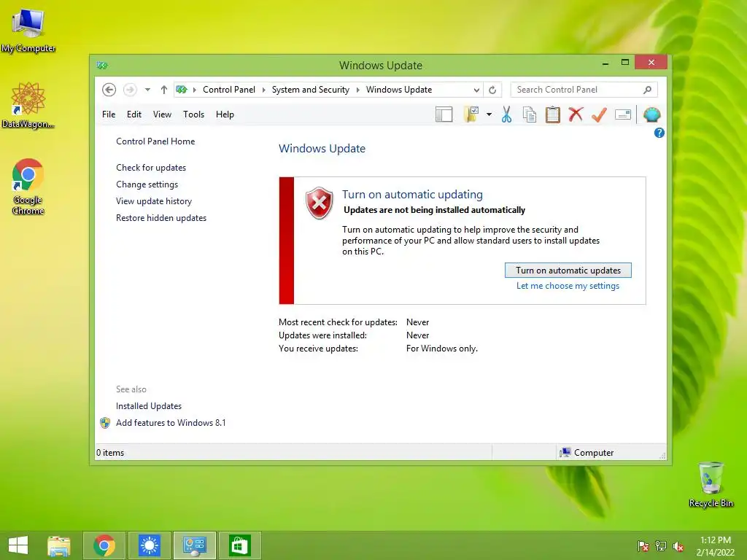
Task: Click the Back navigation arrow
Action: (x=109, y=90)
